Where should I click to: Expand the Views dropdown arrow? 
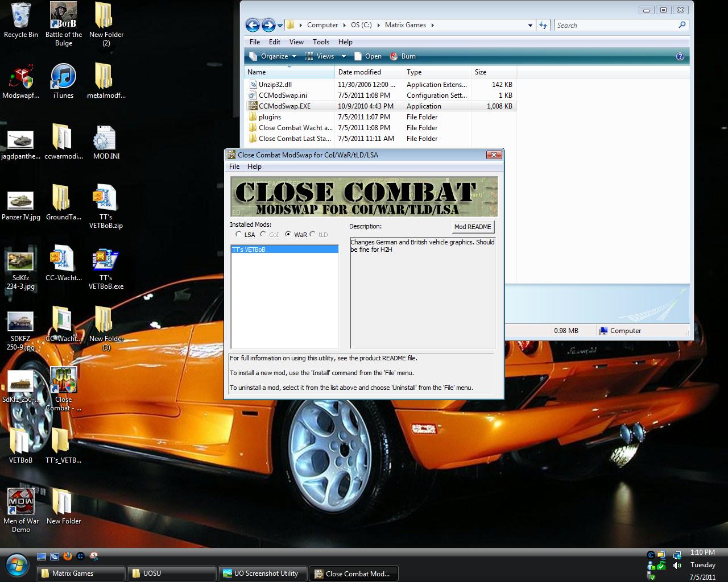[x=344, y=56]
